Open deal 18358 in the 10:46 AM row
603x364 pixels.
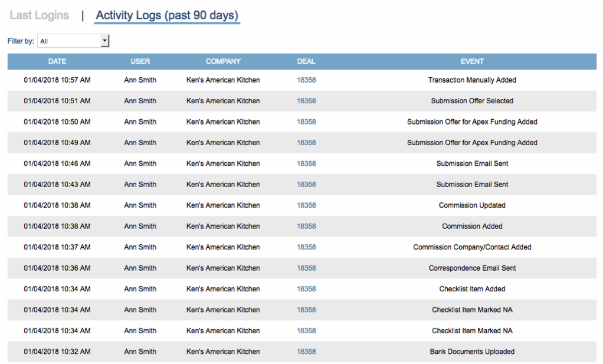[x=306, y=163]
